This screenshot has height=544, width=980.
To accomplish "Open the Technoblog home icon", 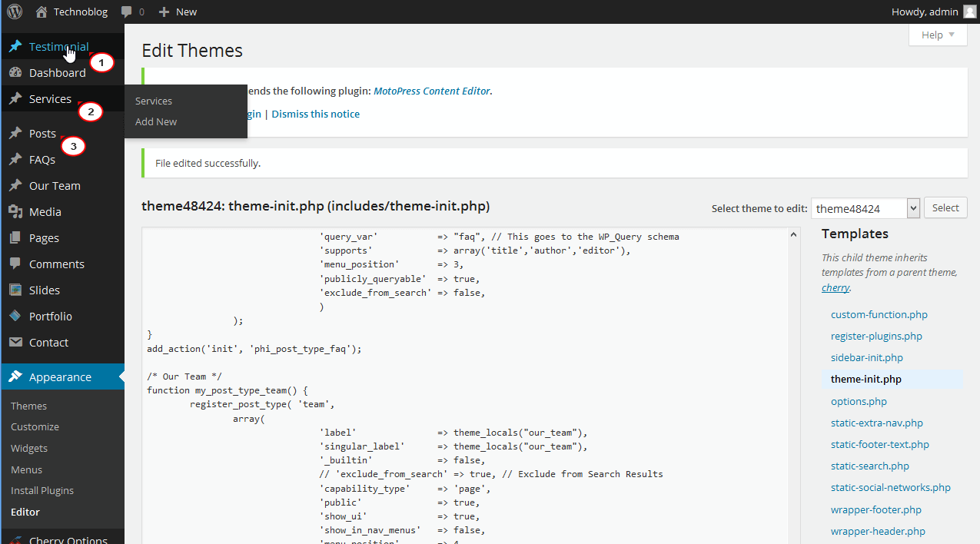I will [x=41, y=12].
